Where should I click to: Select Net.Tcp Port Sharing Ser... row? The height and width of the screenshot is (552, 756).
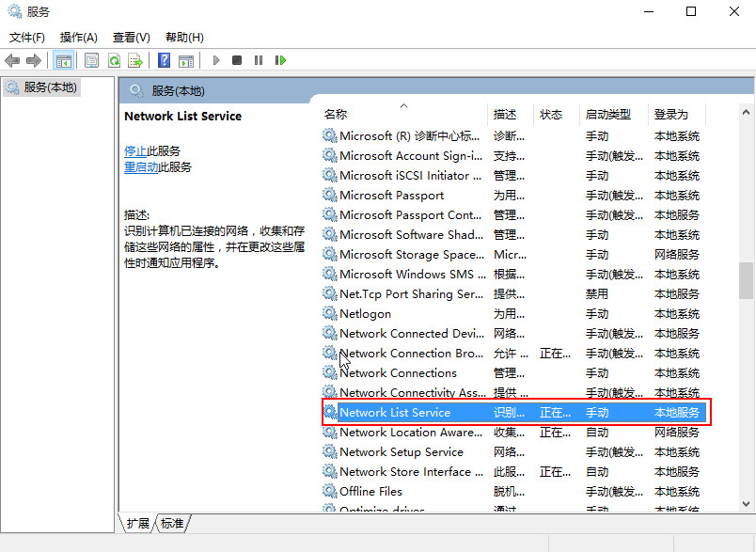514,293
